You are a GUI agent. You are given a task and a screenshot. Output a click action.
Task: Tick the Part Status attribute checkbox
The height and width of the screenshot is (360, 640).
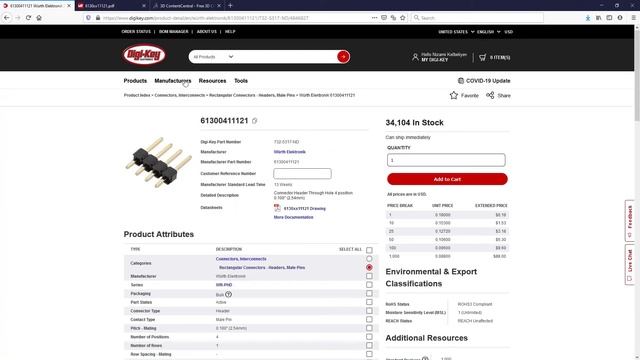pyautogui.click(x=369, y=302)
